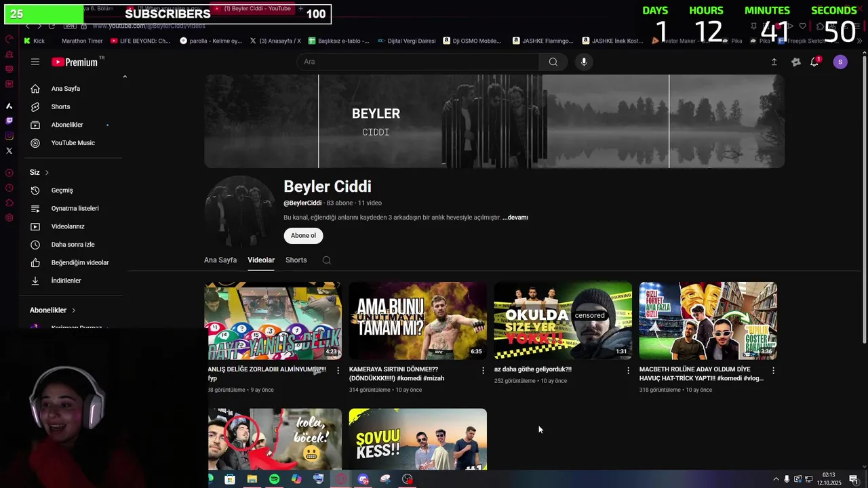Open Windows notification center icon
868x488 pixels.
click(x=854, y=479)
